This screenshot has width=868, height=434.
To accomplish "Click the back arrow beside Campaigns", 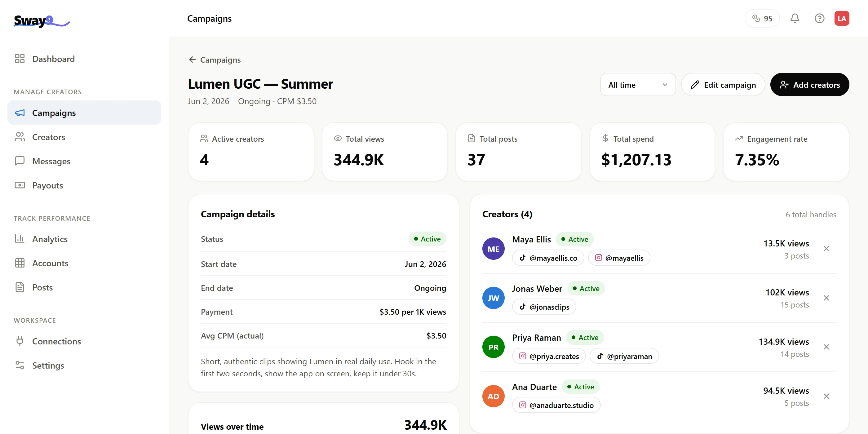I will (192, 60).
